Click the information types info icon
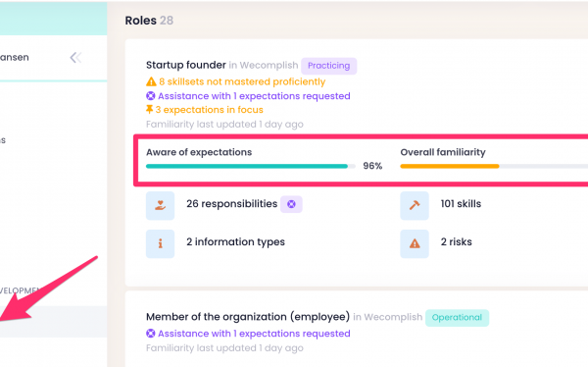The height and width of the screenshot is (367, 588). tap(160, 243)
